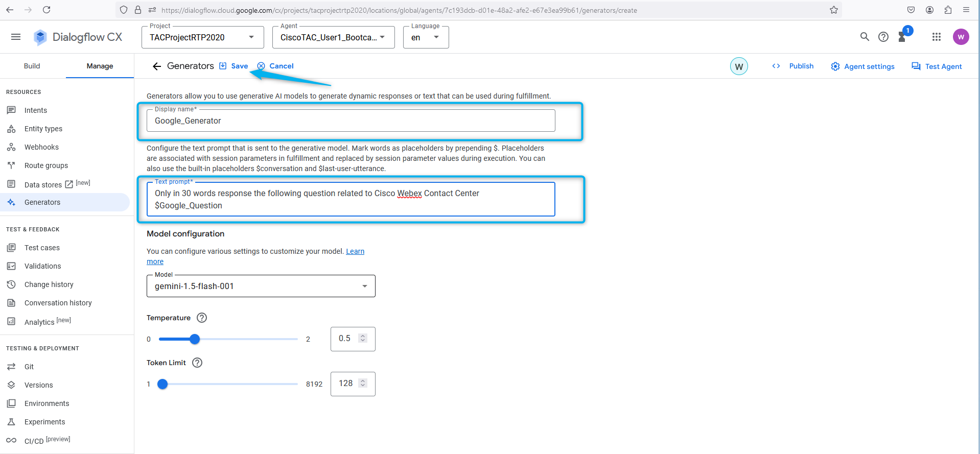This screenshot has width=980, height=454.
Task: Go back using the Generators arrow
Action: pos(157,66)
